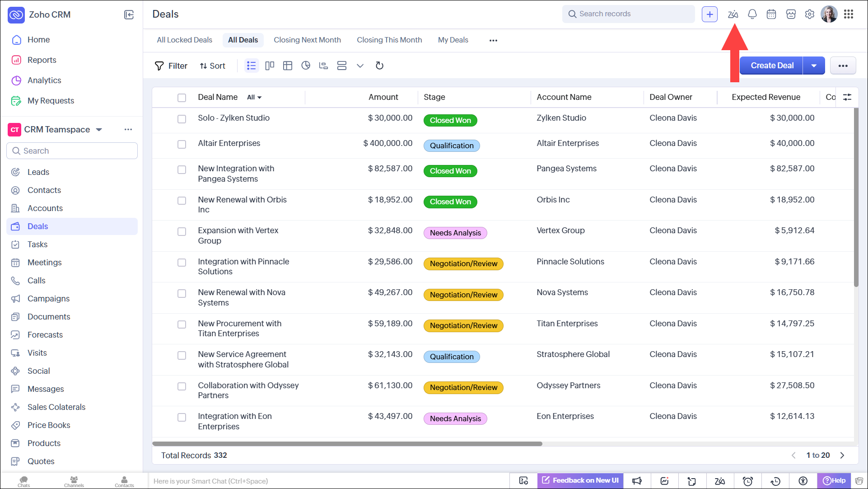Collapse the sidebar panel icon

129,14
